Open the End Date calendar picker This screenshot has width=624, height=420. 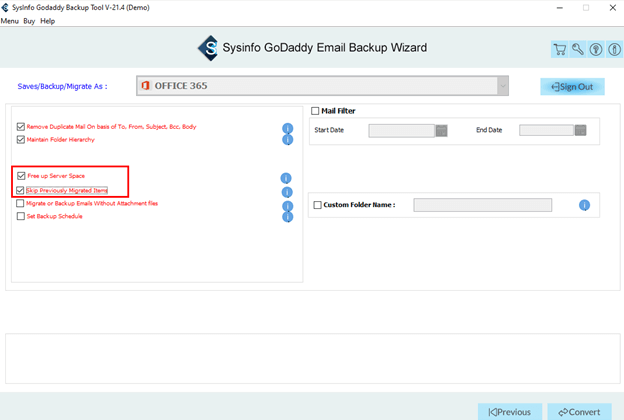pos(581,130)
